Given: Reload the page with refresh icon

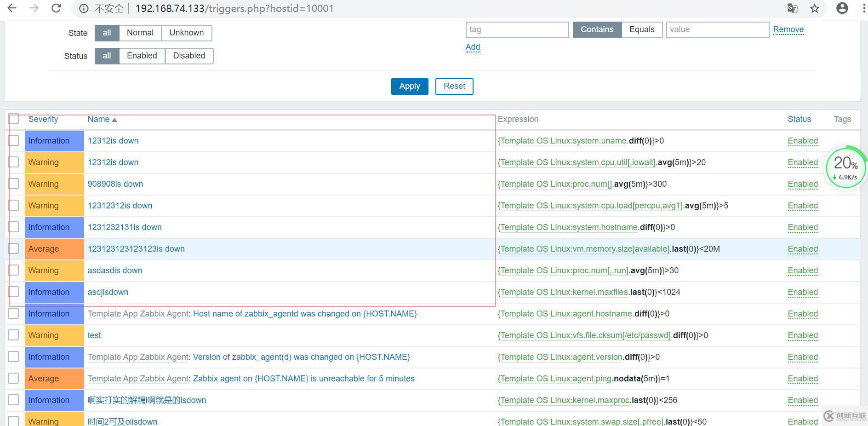Looking at the screenshot, I should point(56,8).
